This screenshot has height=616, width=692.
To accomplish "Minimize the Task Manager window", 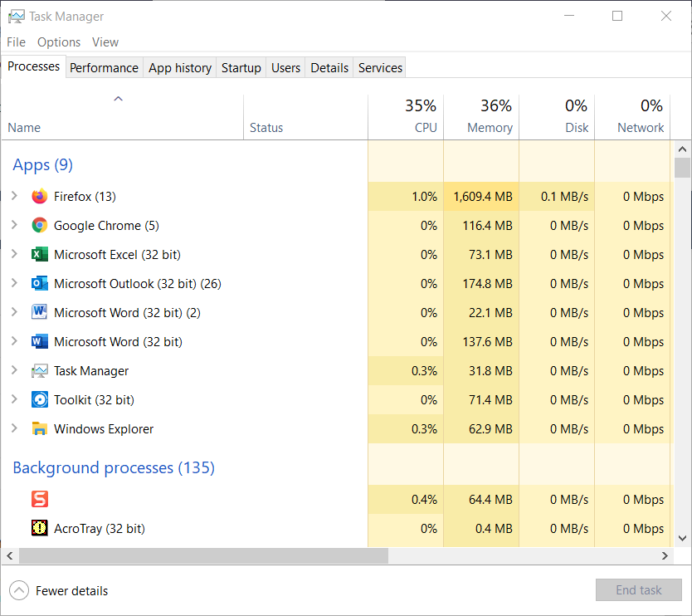I will 569,16.
